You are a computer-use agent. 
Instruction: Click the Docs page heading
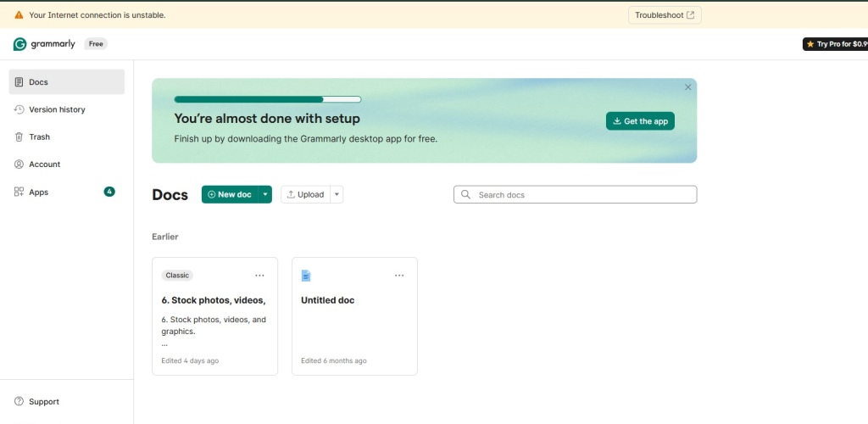pos(170,194)
